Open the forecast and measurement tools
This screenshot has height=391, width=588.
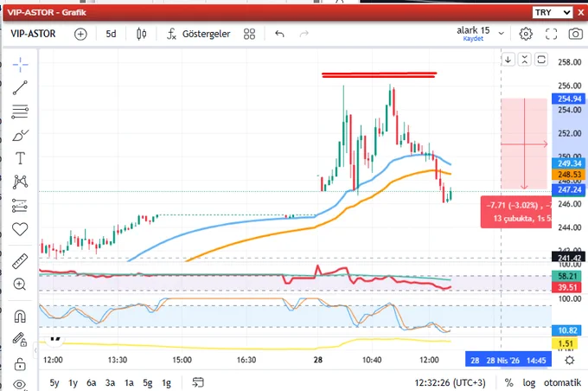pyautogui.click(x=20, y=206)
